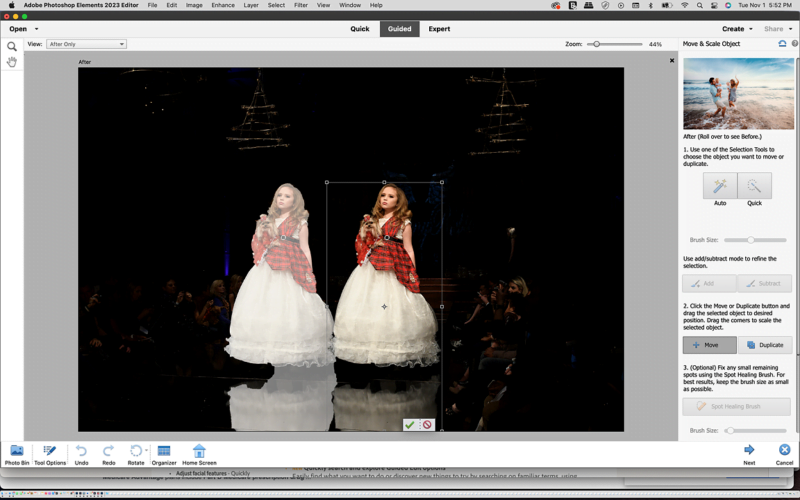Switch to the Expert tab
This screenshot has width=800, height=500.
[439, 29]
